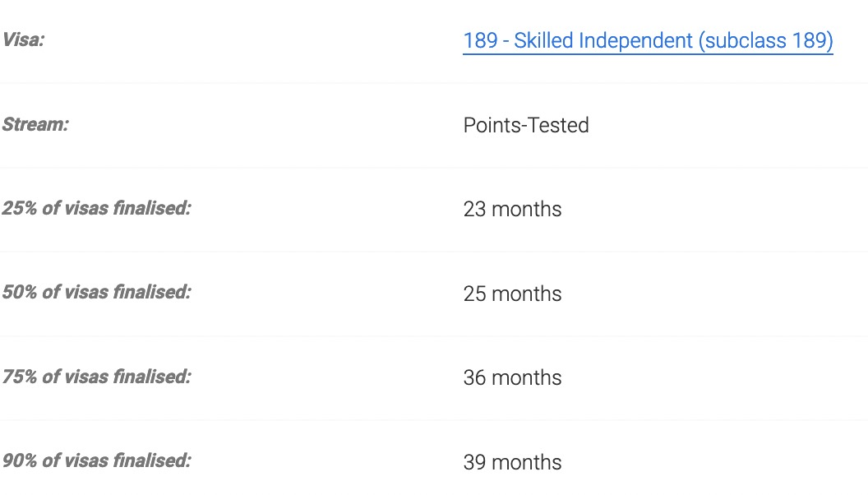This screenshot has width=868, height=495.
Task: Click the number "36" in the 75% row
Action: (x=474, y=377)
